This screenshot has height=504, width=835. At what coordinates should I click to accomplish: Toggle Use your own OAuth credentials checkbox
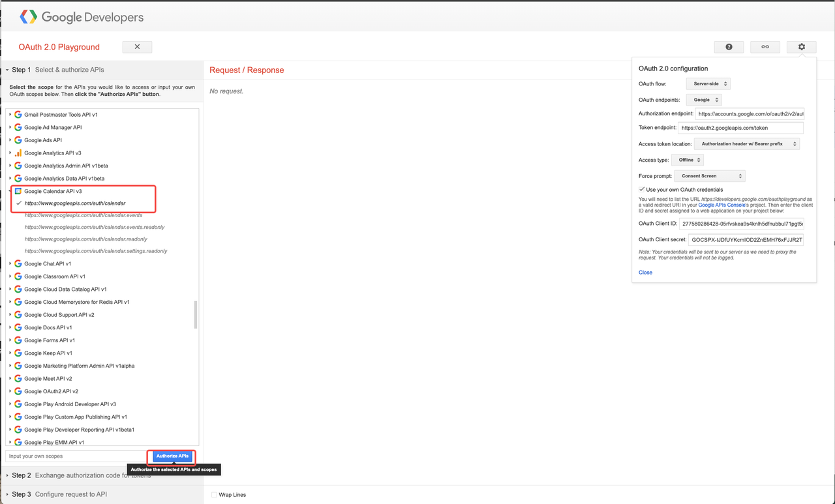pos(642,189)
